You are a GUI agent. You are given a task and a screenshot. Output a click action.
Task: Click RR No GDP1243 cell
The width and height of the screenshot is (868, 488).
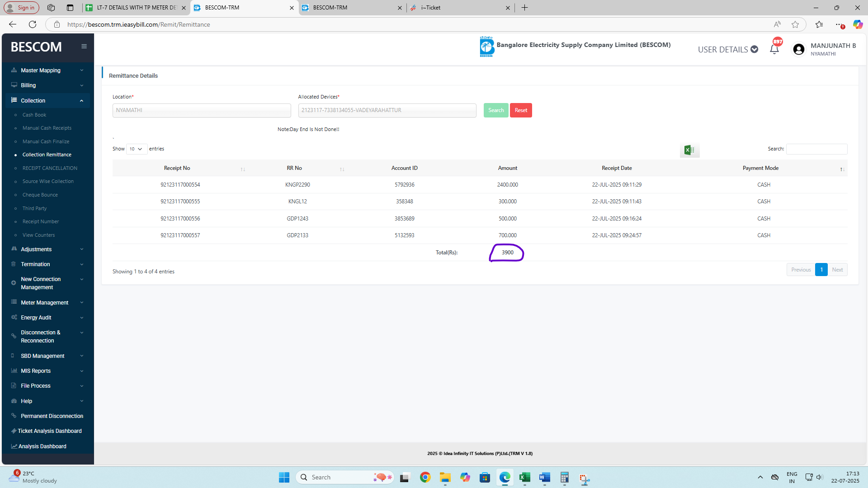click(297, 219)
